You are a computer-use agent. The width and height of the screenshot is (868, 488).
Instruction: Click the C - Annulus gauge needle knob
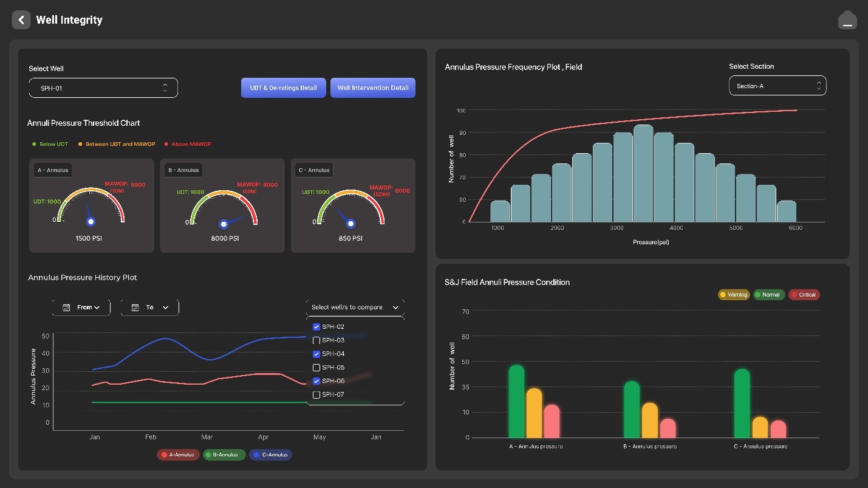pos(350,224)
